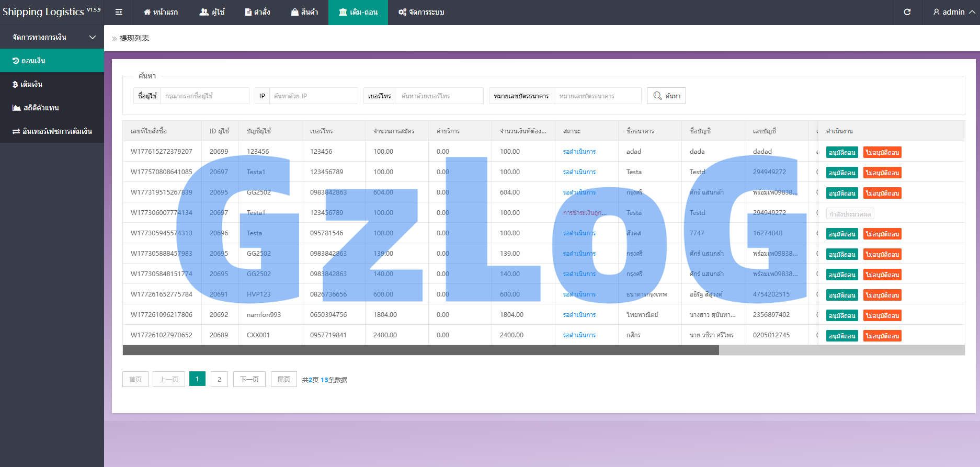Viewport: 980px width, 467px height.
Task: Open the home page tab with house icon
Action: (161, 12)
